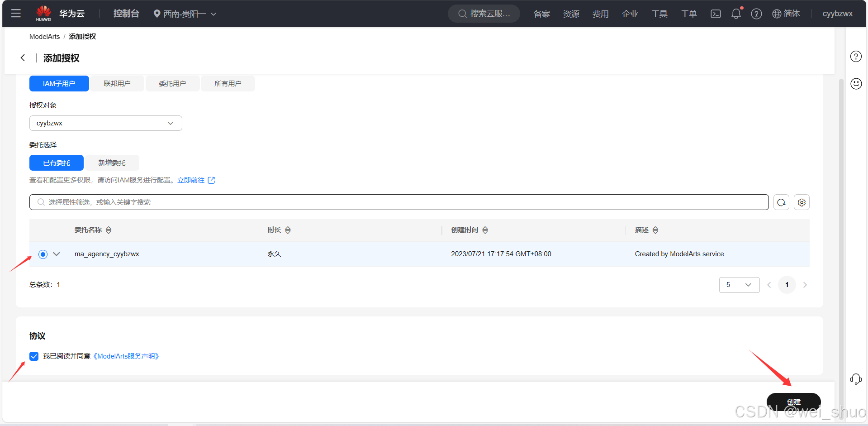Go to the previous page arrow
This screenshot has width=868, height=426.
point(769,285)
